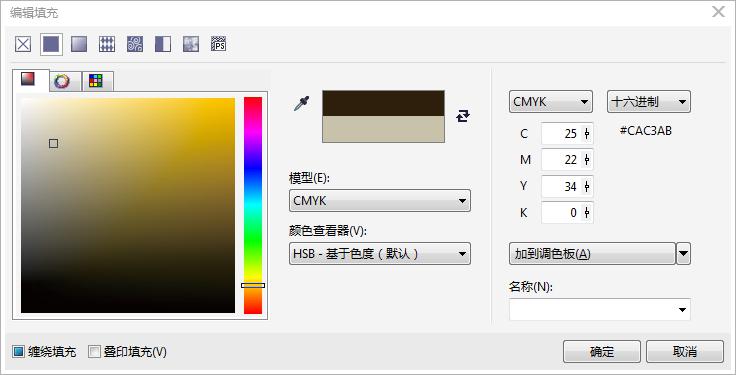Open the CMYK value mode dropdown
Screen dimensions: 736x375
pyautogui.click(x=551, y=102)
